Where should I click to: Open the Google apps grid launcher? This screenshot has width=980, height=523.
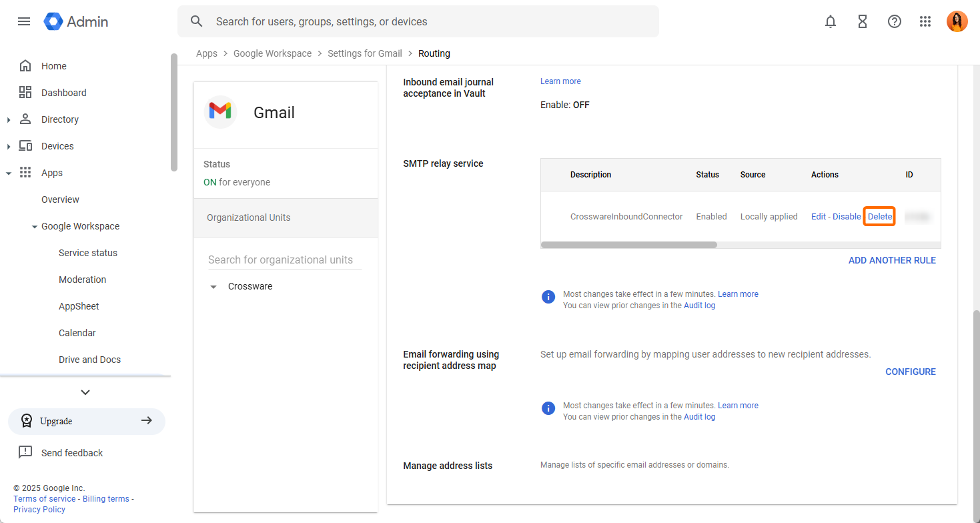(925, 21)
